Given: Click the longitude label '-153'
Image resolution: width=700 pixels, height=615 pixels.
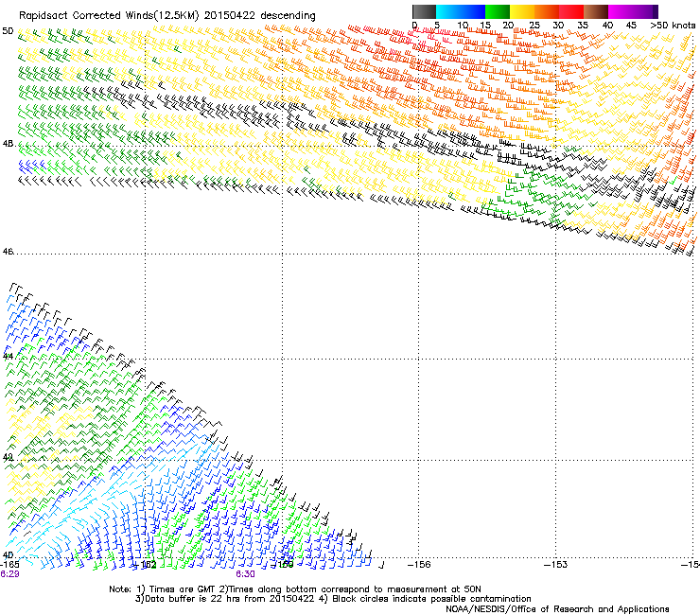Looking at the screenshot, I should 556,565.
